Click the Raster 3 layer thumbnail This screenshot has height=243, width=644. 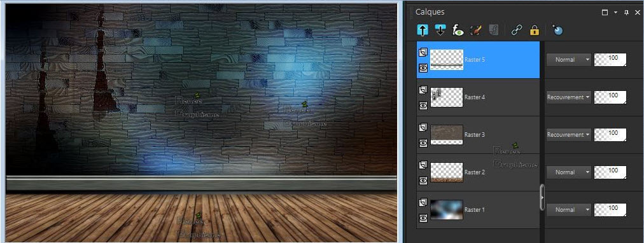[x=447, y=135]
